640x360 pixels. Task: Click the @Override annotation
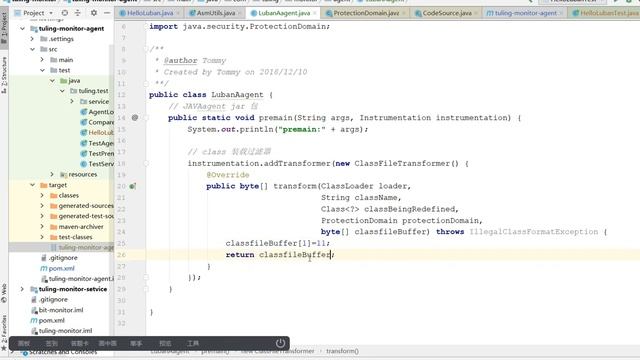[x=228, y=175]
